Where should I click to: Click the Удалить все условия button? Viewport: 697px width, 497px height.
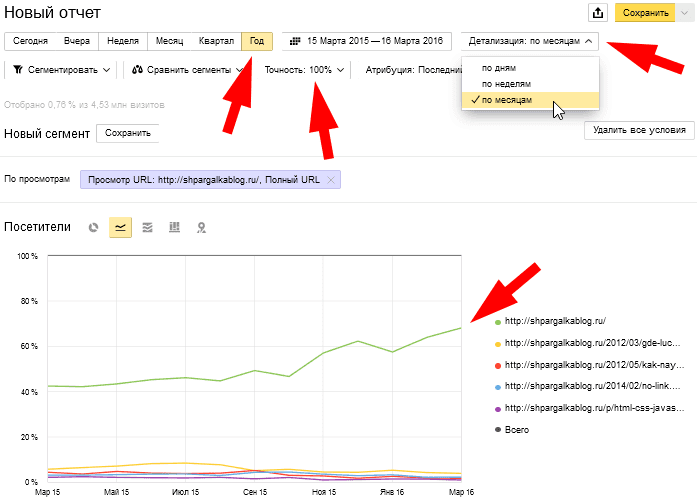point(638,131)
